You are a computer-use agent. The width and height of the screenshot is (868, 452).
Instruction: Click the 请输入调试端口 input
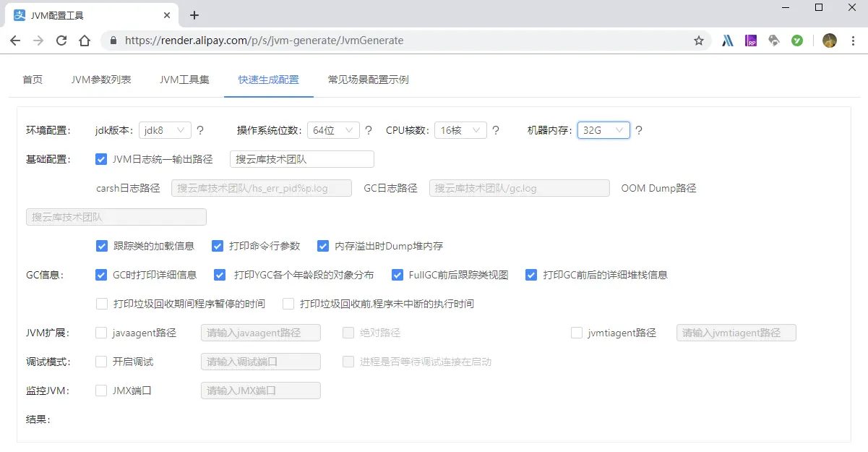pos(261,362)
